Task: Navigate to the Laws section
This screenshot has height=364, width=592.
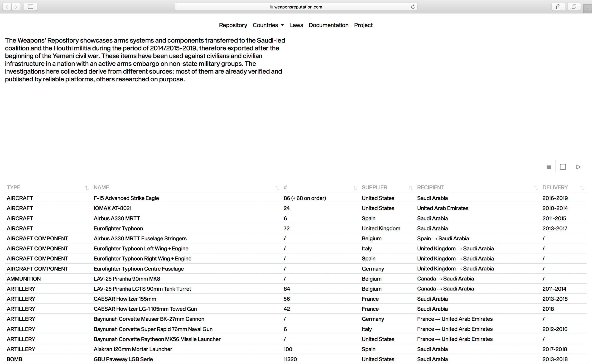Action: point(296,25)
